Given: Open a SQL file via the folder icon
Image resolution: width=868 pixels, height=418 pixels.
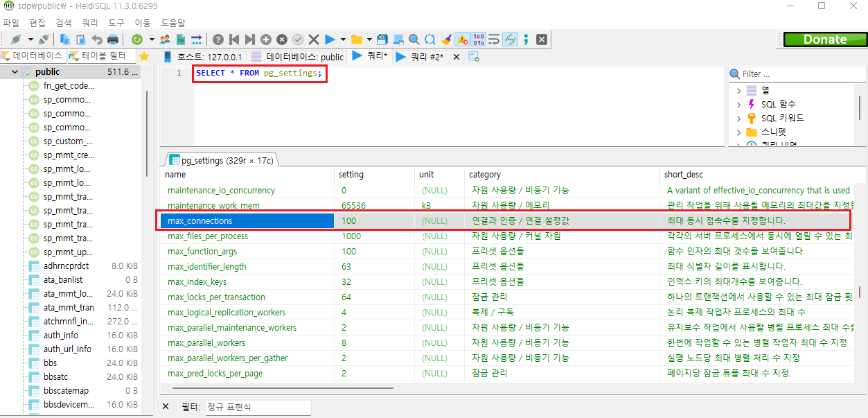Looking at the screenshot, I should point(357,40).
